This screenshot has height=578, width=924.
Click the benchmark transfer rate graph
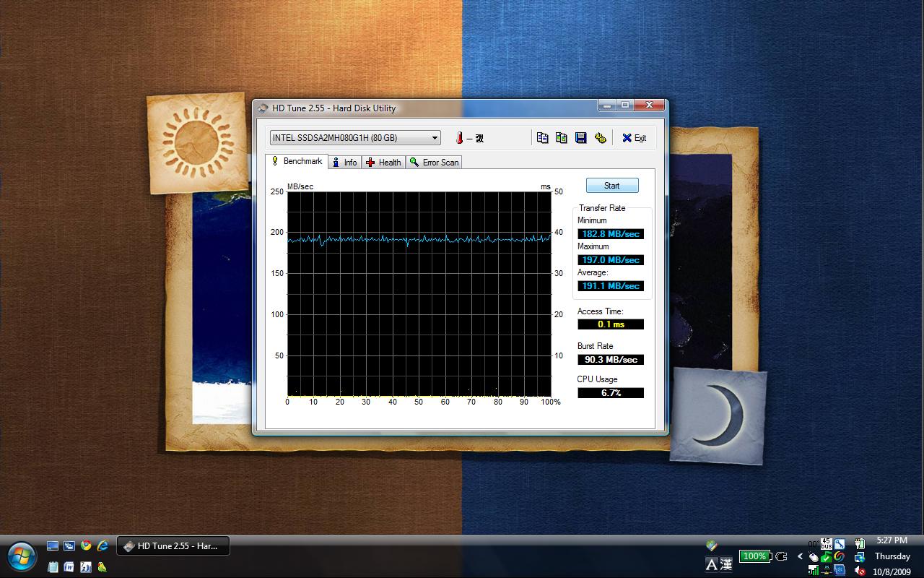[419, 294]
